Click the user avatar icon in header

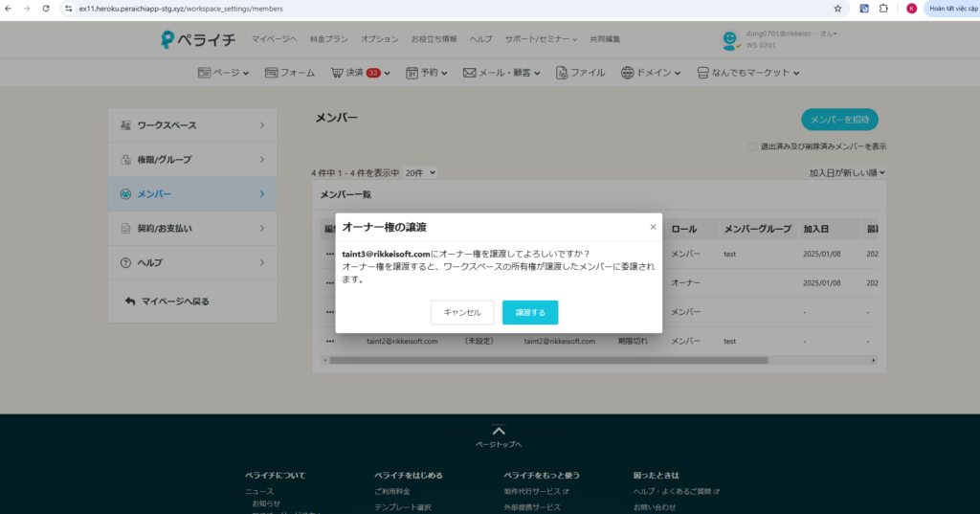[x=730, y=39]
